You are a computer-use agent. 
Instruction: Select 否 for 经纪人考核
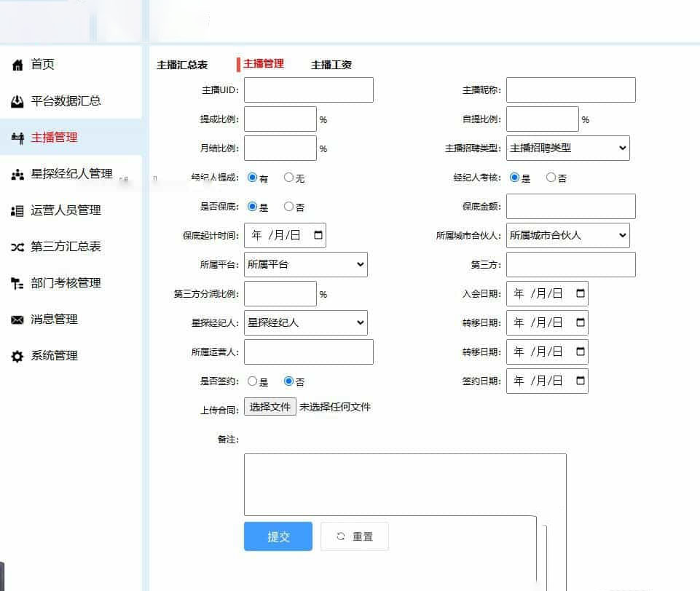(551, 178)
